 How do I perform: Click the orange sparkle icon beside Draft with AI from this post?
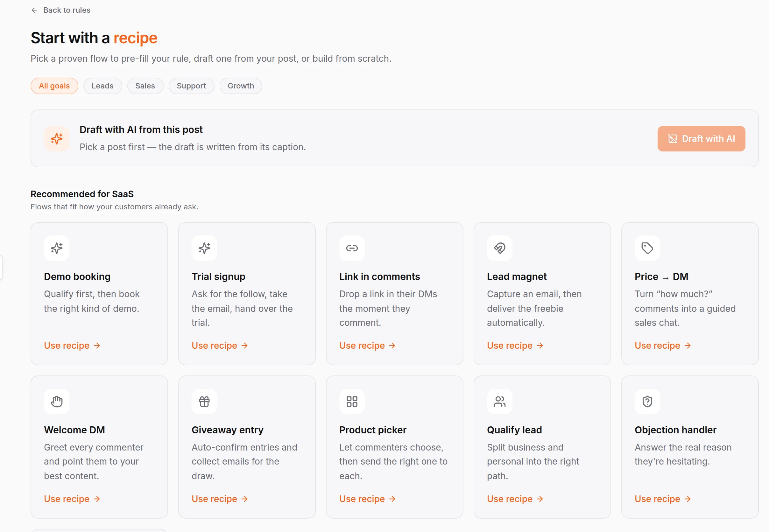[57, 138]
